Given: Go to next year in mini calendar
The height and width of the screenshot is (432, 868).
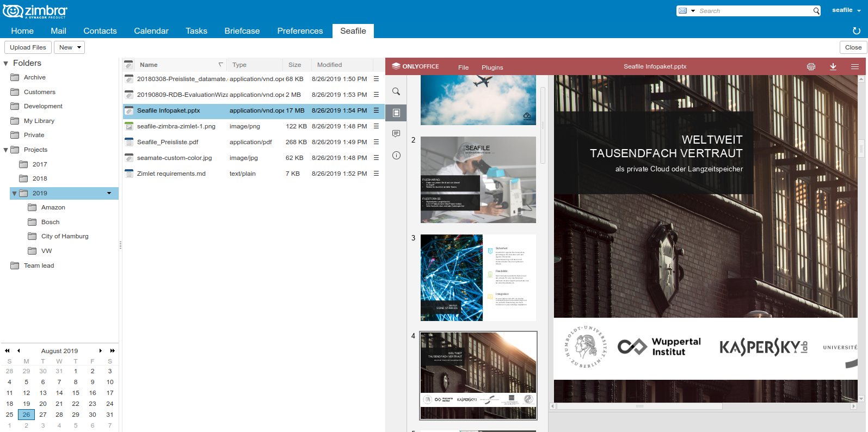Looking at the screenshot, I should (113, 351).
